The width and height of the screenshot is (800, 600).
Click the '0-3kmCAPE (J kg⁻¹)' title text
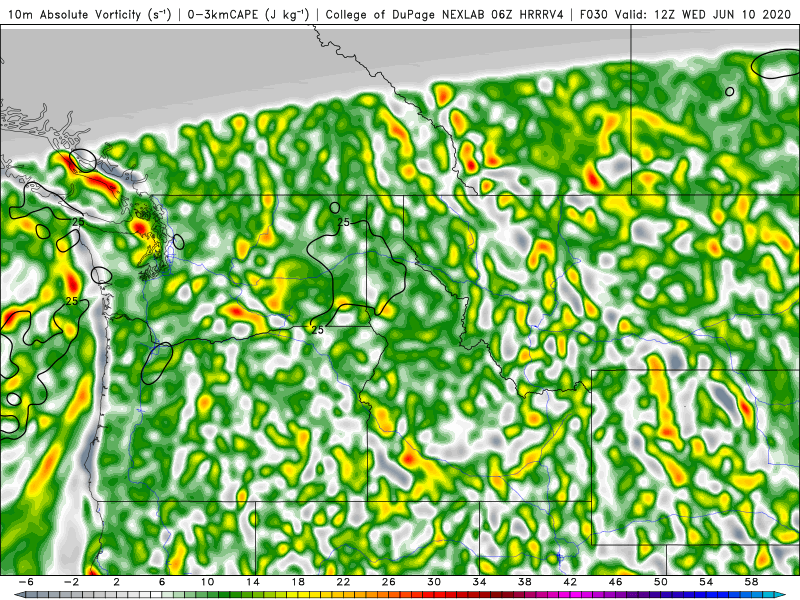click(248, 14)
